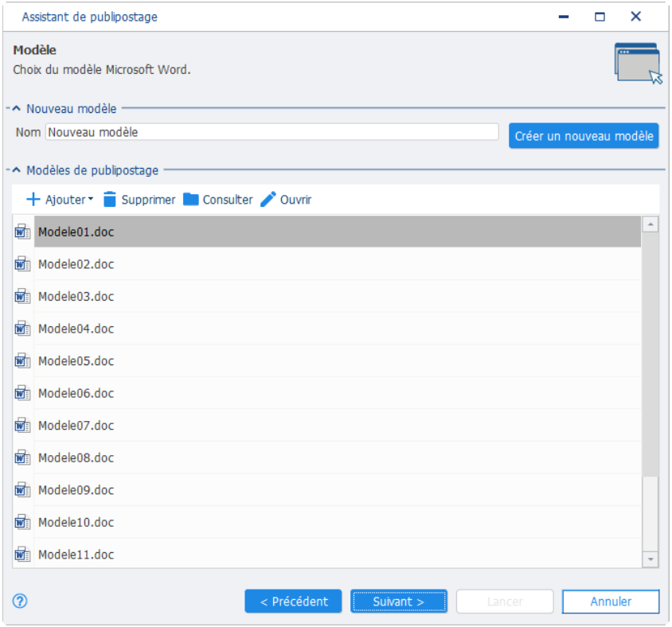Cancel the wizard with Annuler

point(611,602)
